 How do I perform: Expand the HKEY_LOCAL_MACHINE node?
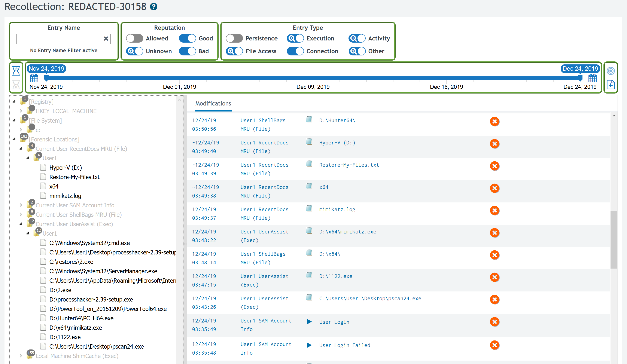pos(21,111)
